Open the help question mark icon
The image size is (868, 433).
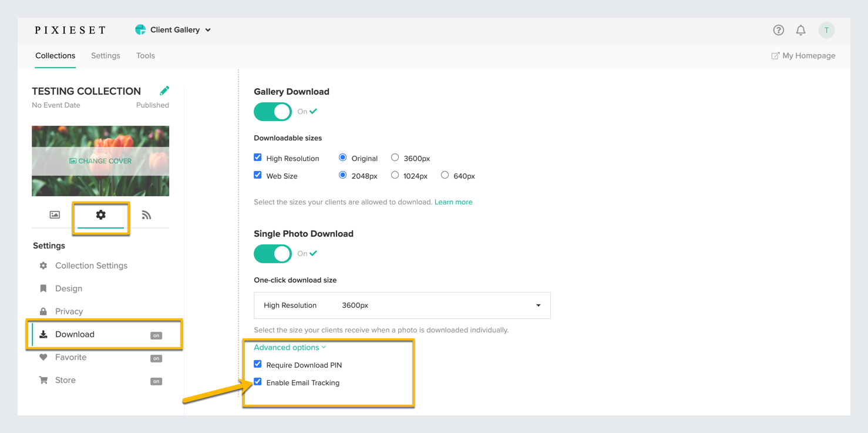778,30
